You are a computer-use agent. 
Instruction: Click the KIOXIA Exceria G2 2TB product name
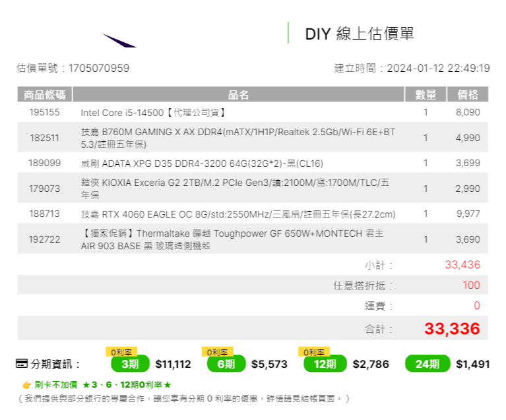pyautogui.click(x=235, y=189)
